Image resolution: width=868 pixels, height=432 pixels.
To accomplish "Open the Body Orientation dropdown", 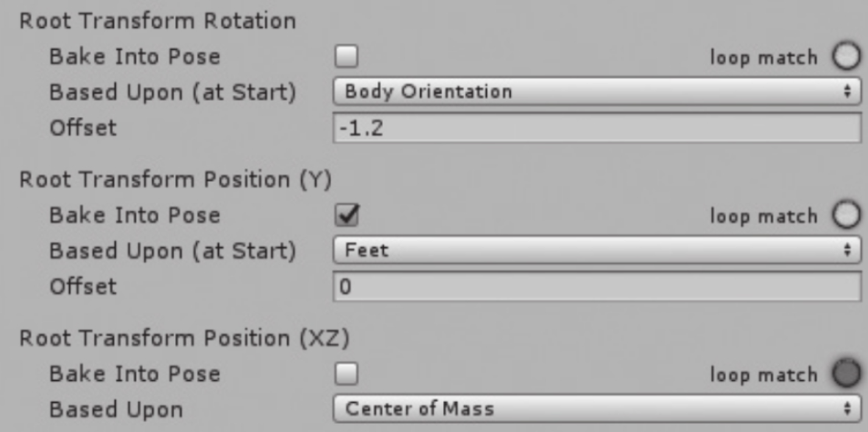I will (x=596, y=92).
